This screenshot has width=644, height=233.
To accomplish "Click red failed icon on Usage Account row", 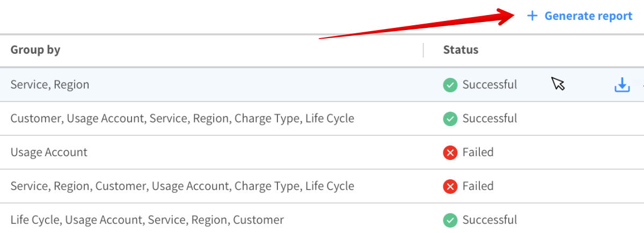I will [450, 152].
